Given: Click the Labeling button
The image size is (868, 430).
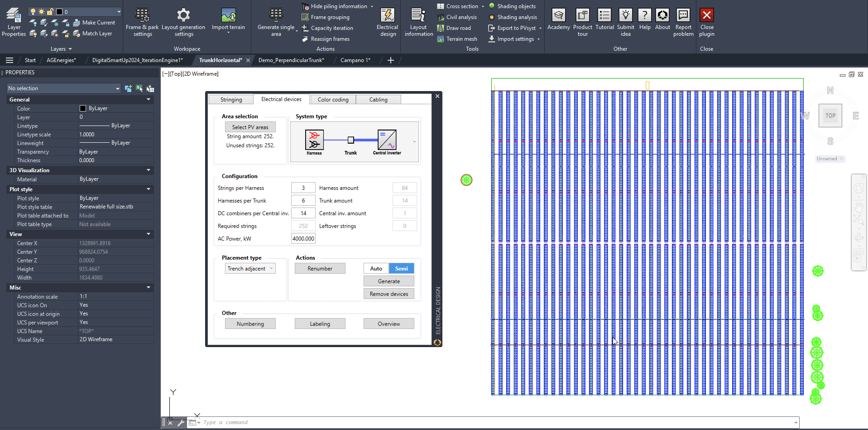Looking at the screenshot, I should (320, 324).
